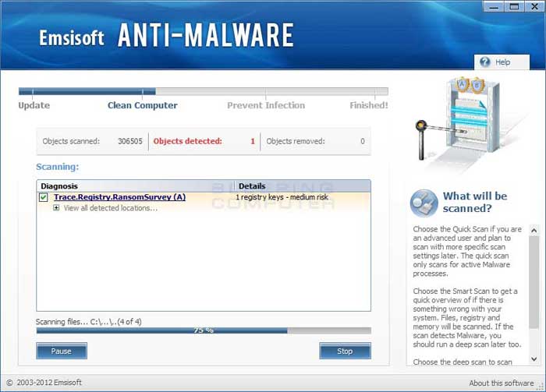Image resolution: width=546 pixels, height=392 pixels.
Task: Click the Details column header
Action: point(303,186)
